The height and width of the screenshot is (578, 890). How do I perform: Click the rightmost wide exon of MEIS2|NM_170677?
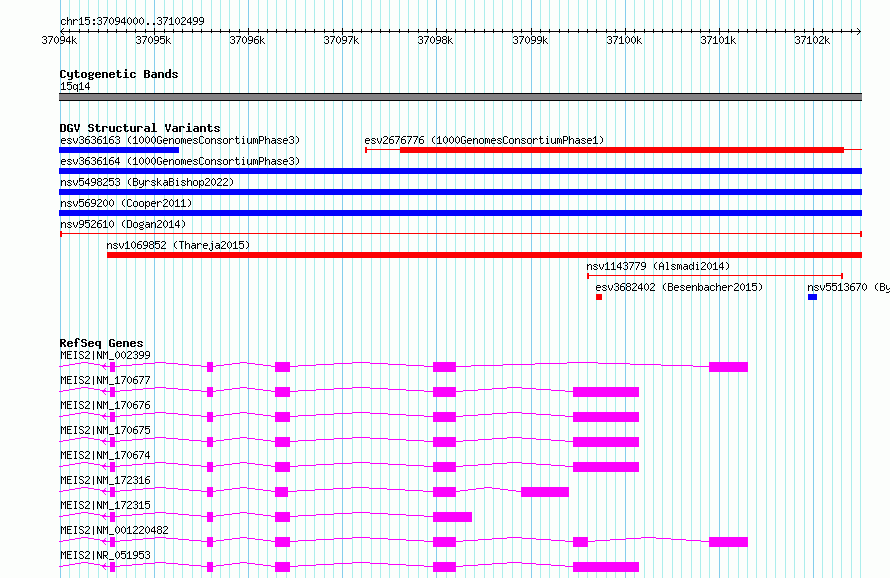(606, 392)
